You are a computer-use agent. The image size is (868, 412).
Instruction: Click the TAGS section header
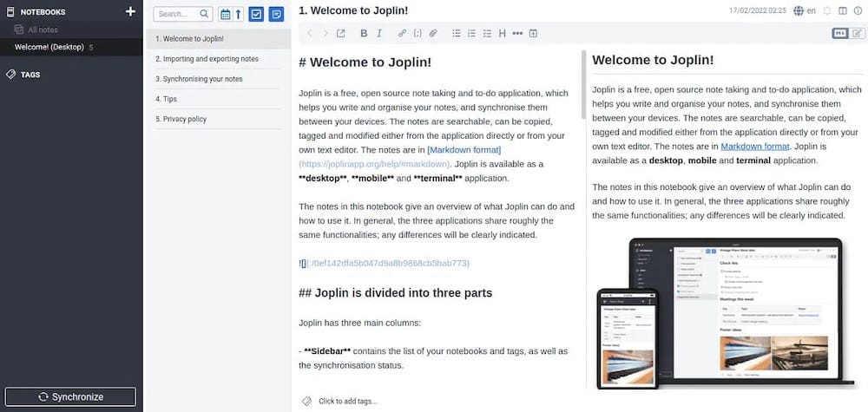tap(30, 75)
